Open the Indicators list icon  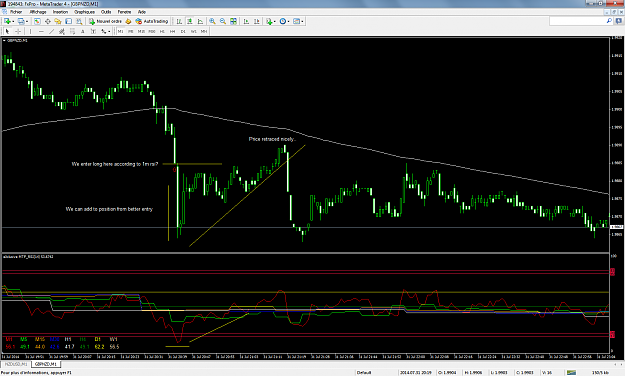269,21
